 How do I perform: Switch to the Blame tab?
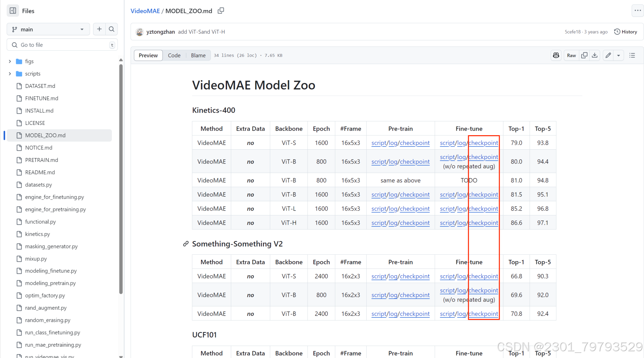click(198, 55)
